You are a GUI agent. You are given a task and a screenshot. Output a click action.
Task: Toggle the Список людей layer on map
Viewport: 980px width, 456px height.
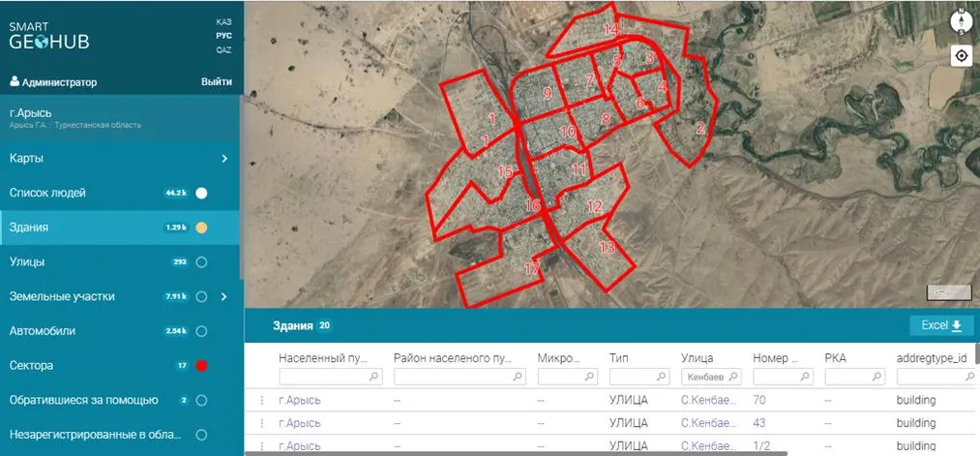pyautogui.click(x=202, y=193)
